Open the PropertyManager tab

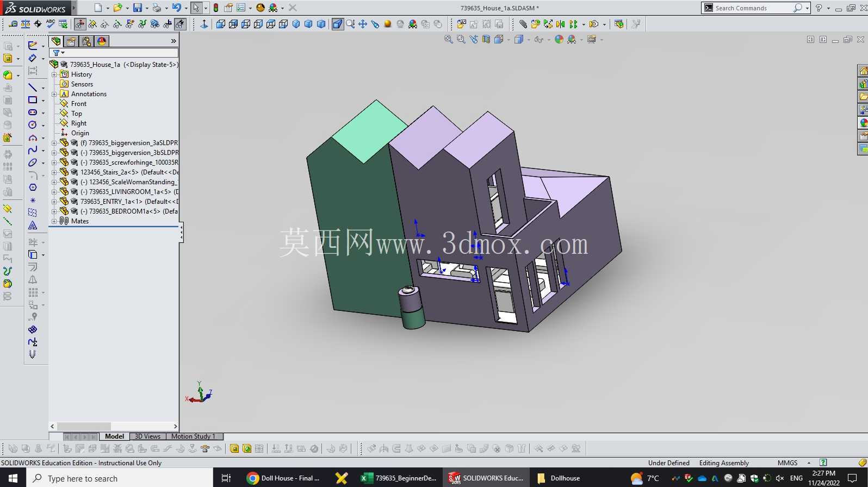71,41
